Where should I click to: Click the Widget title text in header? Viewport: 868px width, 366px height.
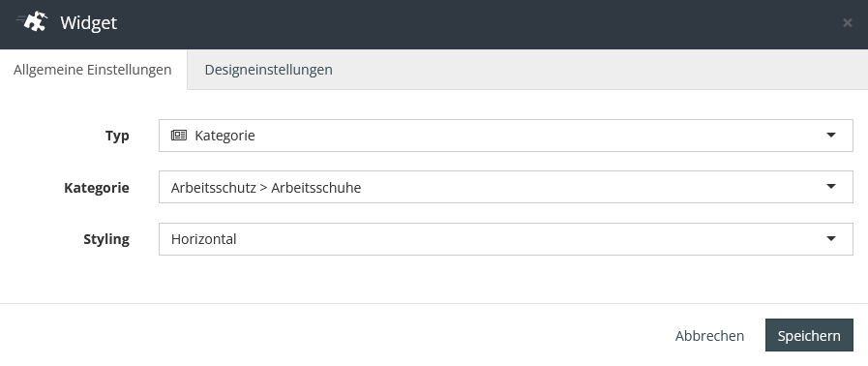[89, 22]
